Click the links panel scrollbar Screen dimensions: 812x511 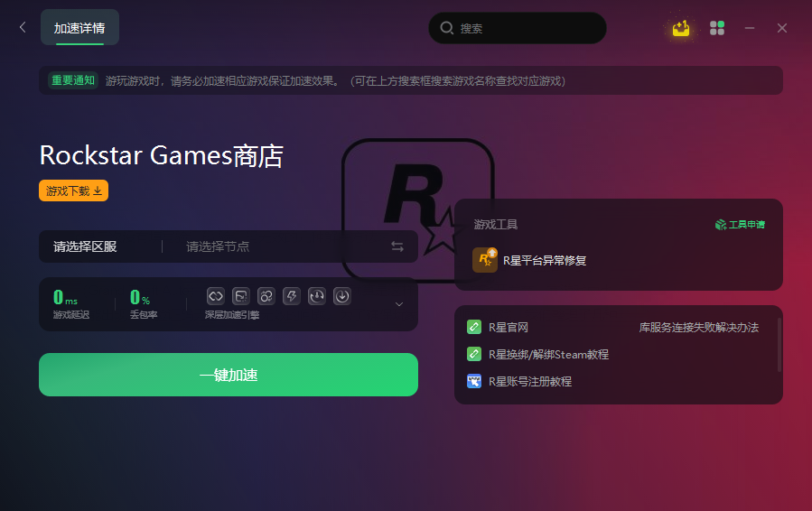point(779,345)
